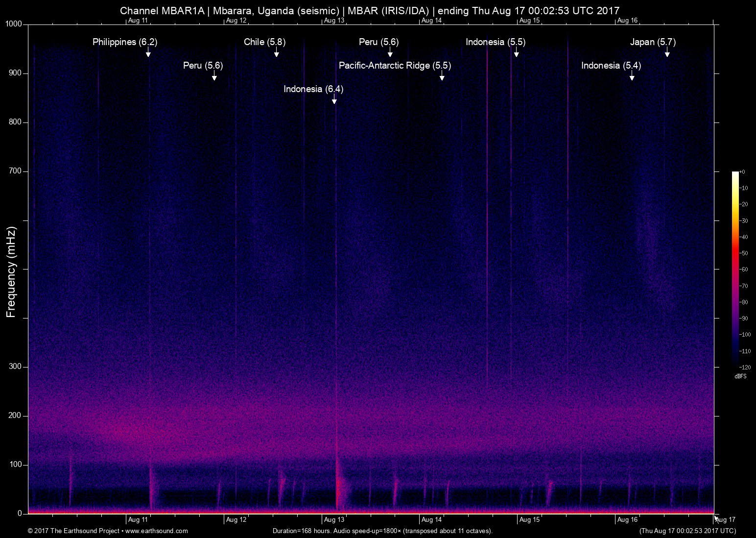
Task: Select the Indonesia (5.4) earthquake label
Action: click(x=611, y=65)
